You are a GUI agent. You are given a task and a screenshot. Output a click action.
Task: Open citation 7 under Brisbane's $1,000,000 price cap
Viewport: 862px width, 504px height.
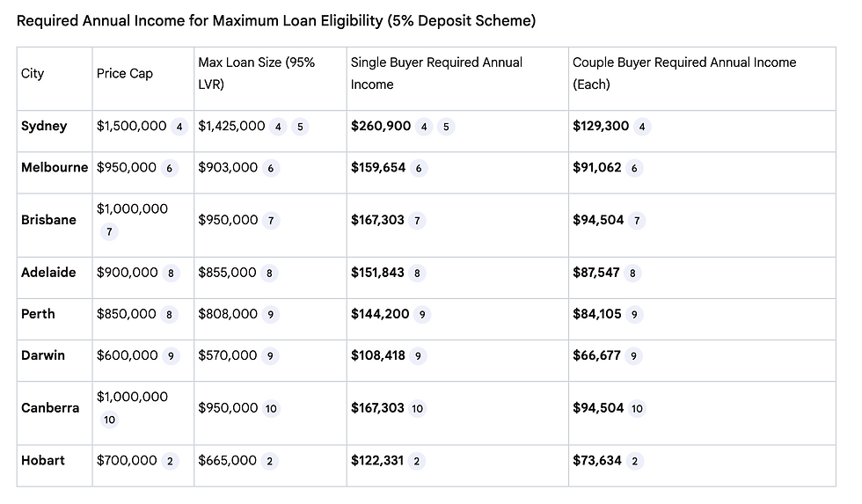pos(109,232)
